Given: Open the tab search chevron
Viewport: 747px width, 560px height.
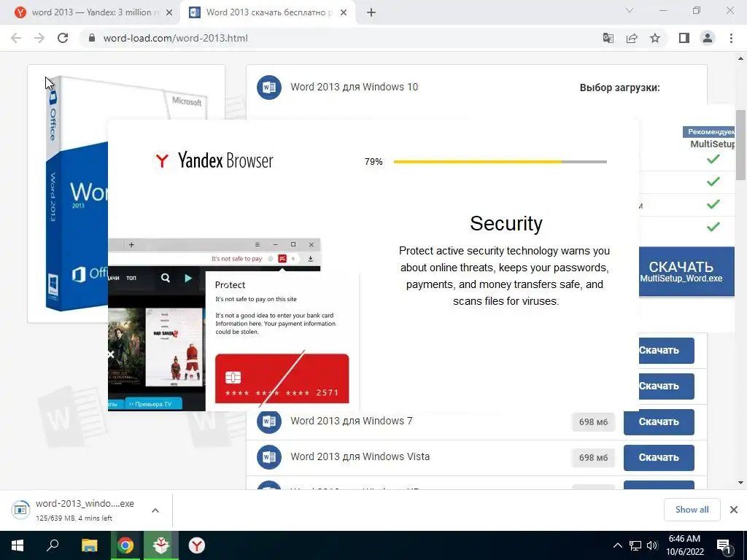Looking at the screenshot, I should [x=630, y=10].
